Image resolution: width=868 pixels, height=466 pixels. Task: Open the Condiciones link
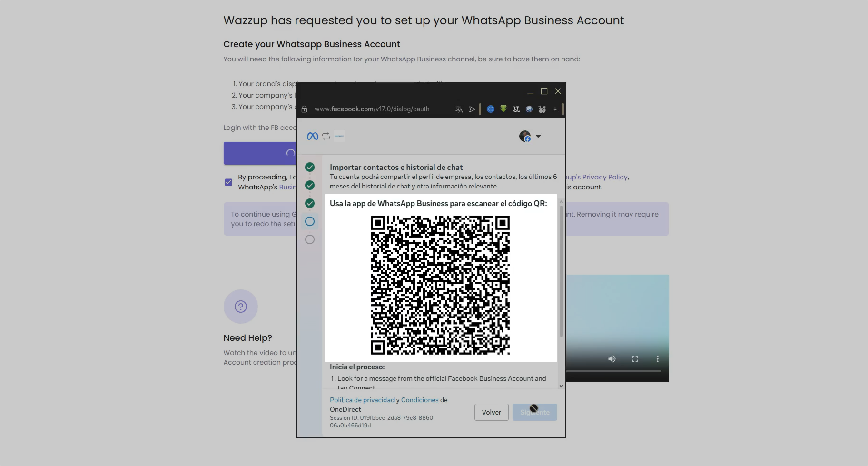420,400
